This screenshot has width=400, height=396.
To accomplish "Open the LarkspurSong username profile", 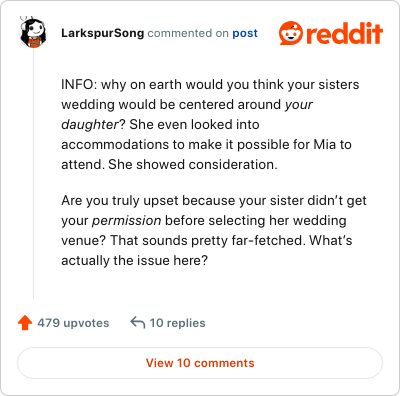I will click(x=103, y=33).
